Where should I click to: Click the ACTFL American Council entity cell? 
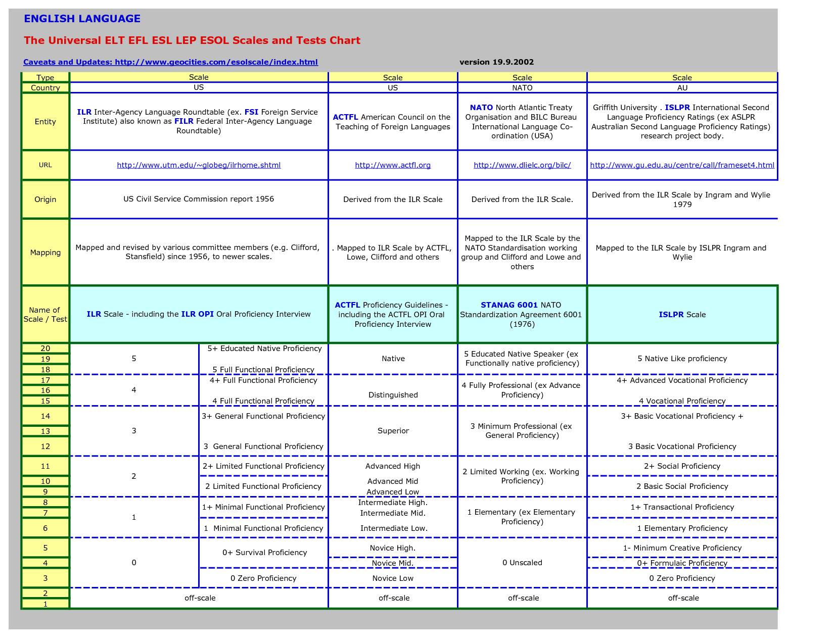pyautogui.click(x=393, y=122)
